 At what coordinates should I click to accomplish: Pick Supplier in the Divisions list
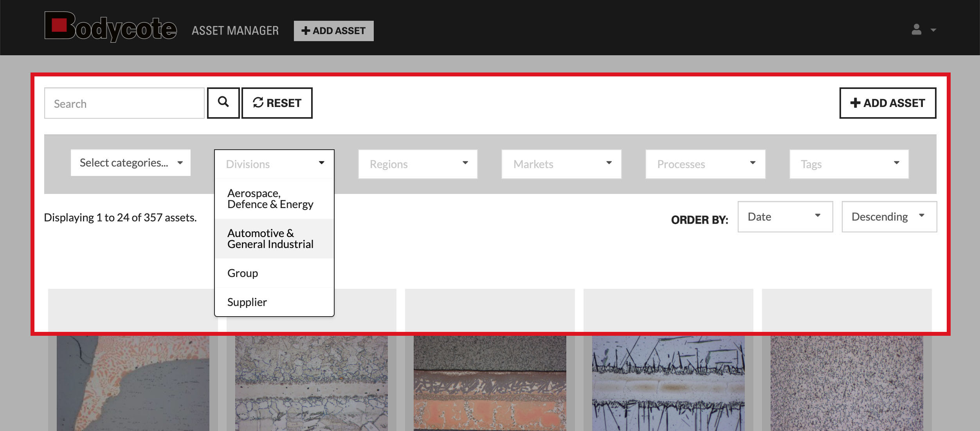[247, 302]
